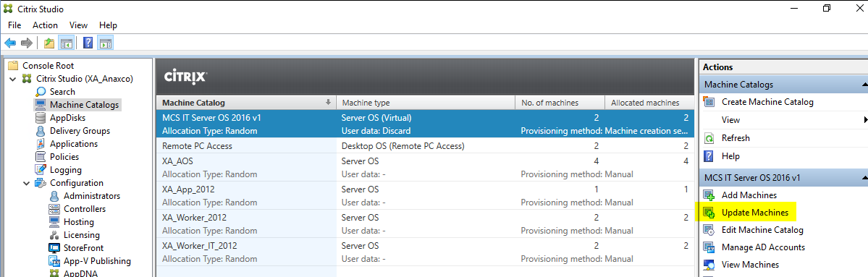Open the View menu in menu bar
The height and width of the screenshot is (277, 868).
[79, 25]
